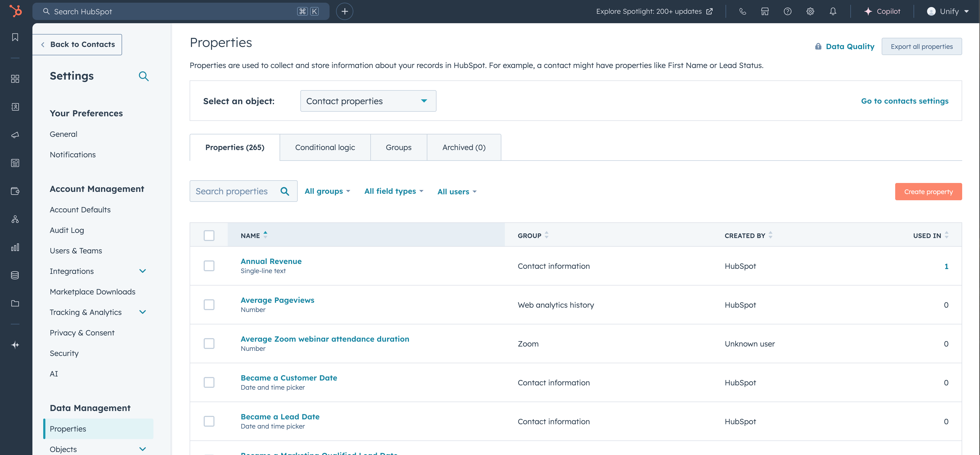Image resolution: width=980 pixels, height=455 pixels.
Task: Toggle the select-all checkbox in table header
Action: (x=209, y=235)
